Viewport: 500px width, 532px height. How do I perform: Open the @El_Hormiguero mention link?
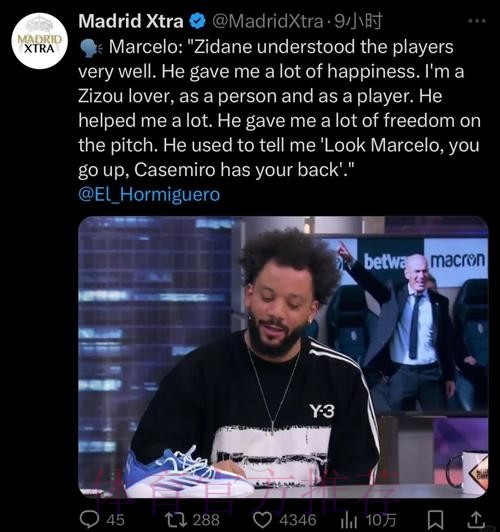click(x=149, y=194)
